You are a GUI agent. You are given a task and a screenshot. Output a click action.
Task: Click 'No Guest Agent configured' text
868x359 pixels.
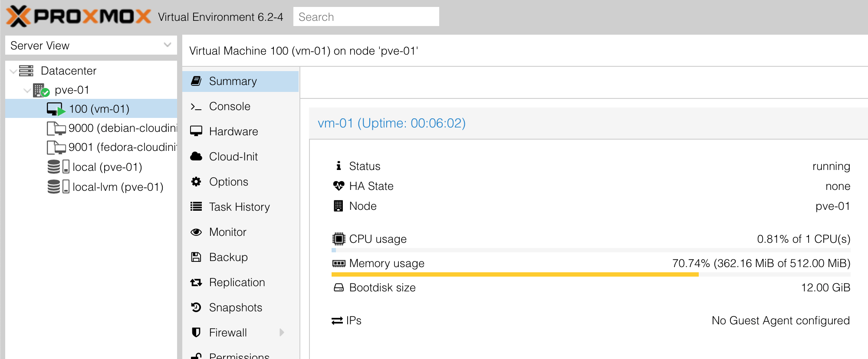[x=781, y=320]
